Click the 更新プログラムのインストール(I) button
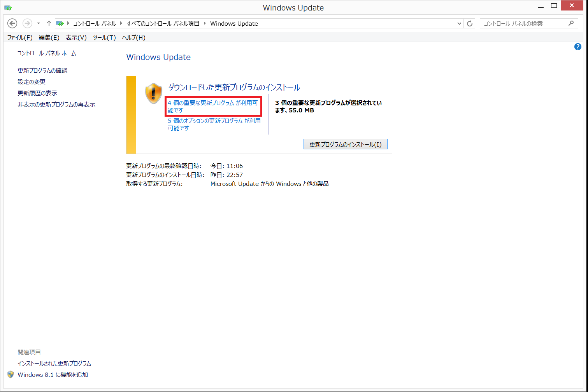Viewport: 588px width, 392px height. [x=345, y=144]
